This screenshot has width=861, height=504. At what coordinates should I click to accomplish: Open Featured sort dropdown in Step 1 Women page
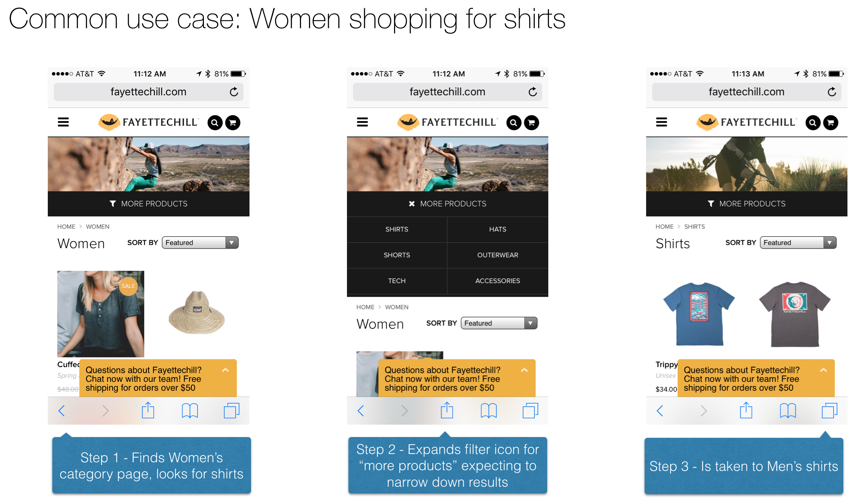click(x=200, y=243)
